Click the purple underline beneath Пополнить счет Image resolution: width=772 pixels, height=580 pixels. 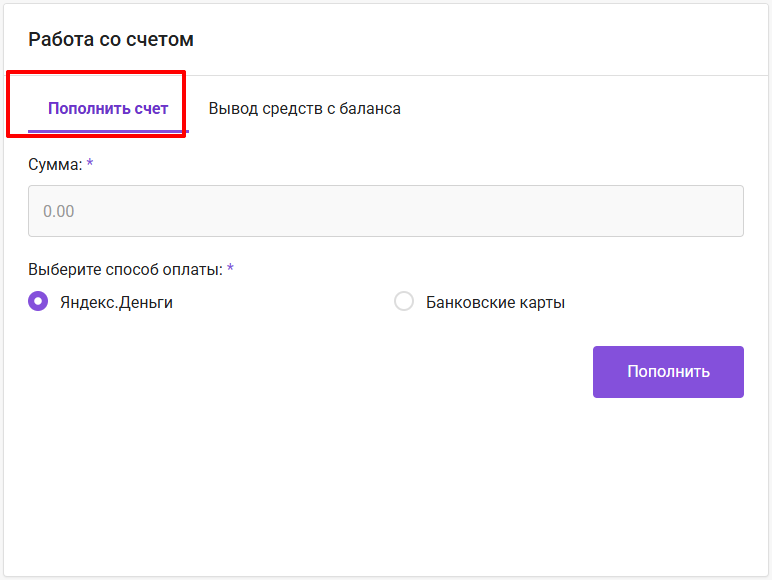point(108,131)
